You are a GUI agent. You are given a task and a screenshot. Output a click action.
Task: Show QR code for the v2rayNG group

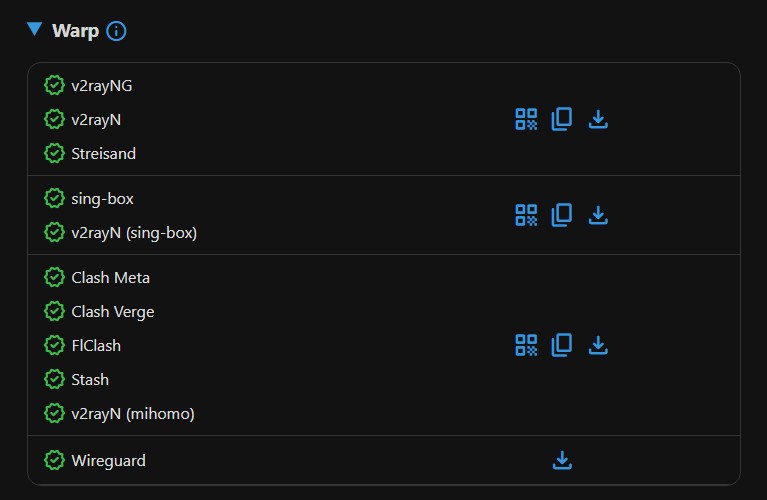(526, 120)
